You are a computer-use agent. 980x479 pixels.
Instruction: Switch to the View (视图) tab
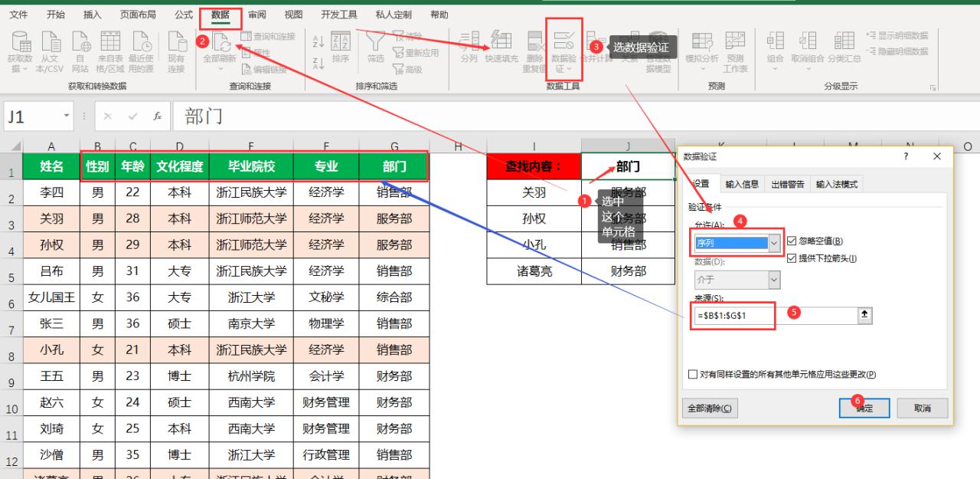point(293,15)
